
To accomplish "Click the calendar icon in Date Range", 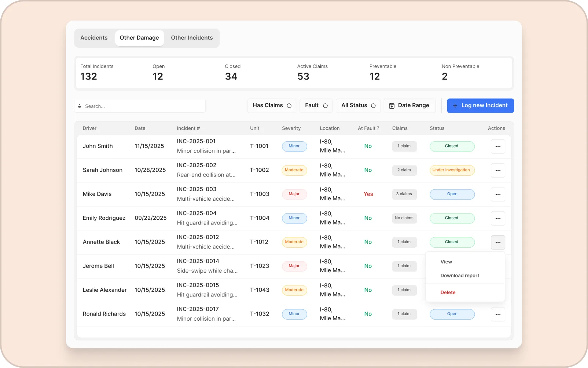I will (392, 106).
